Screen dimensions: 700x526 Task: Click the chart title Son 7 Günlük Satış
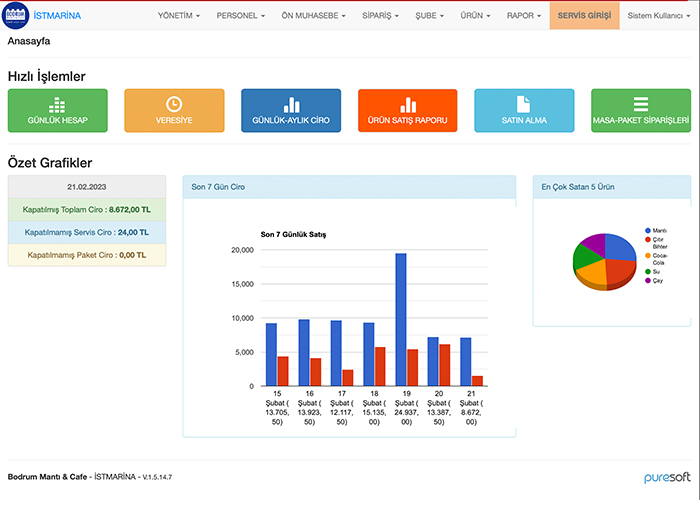(293, 234)
